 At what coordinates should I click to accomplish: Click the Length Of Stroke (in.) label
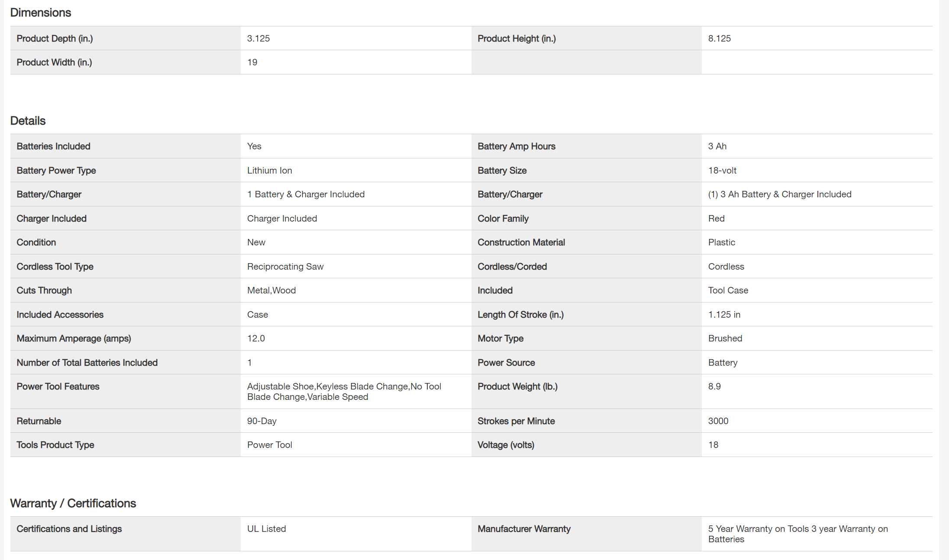pyautogui.click(x=520, y=315)
